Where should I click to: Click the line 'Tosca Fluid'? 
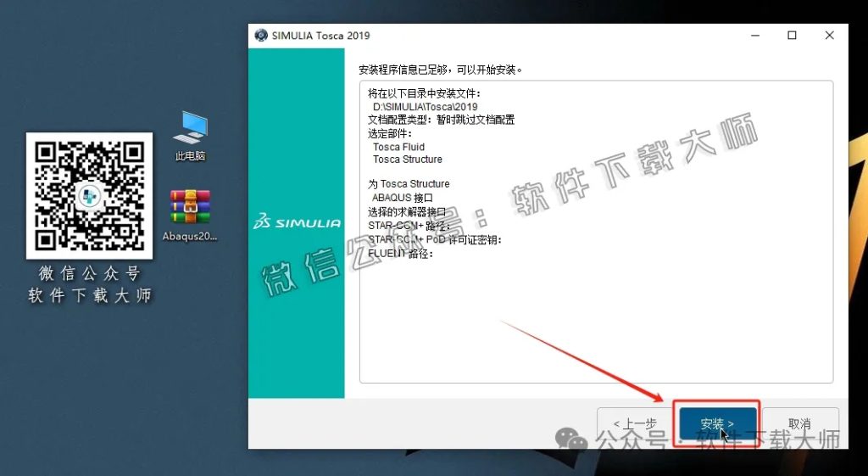point(398,147)
